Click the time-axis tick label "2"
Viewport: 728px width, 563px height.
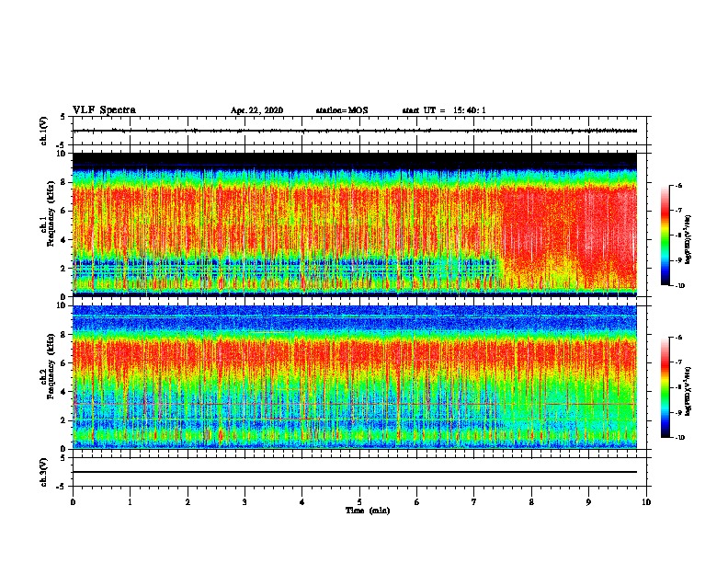(188, 502)
